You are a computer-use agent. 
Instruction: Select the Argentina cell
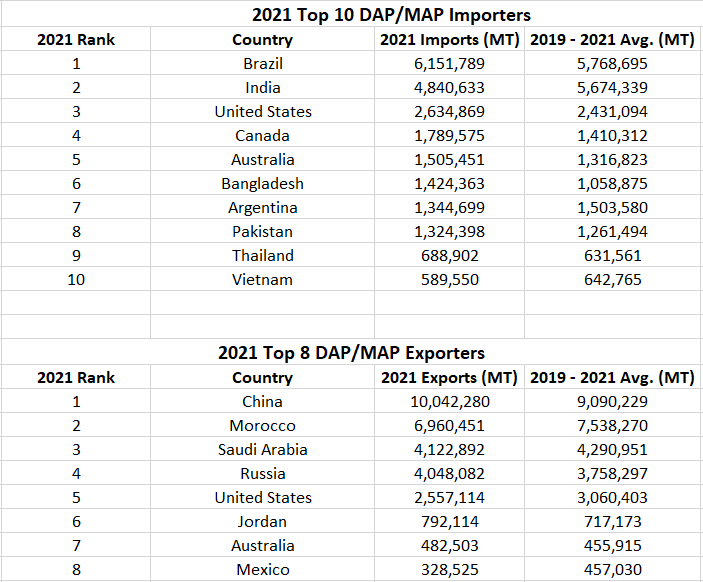pos(263,208)
